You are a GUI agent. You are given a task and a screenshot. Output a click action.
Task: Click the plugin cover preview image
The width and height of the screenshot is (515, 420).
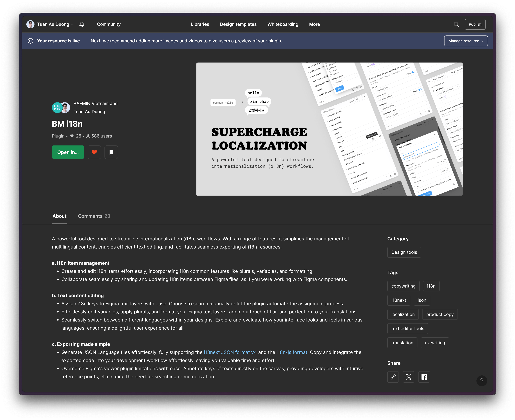click(x=329, y=129)
